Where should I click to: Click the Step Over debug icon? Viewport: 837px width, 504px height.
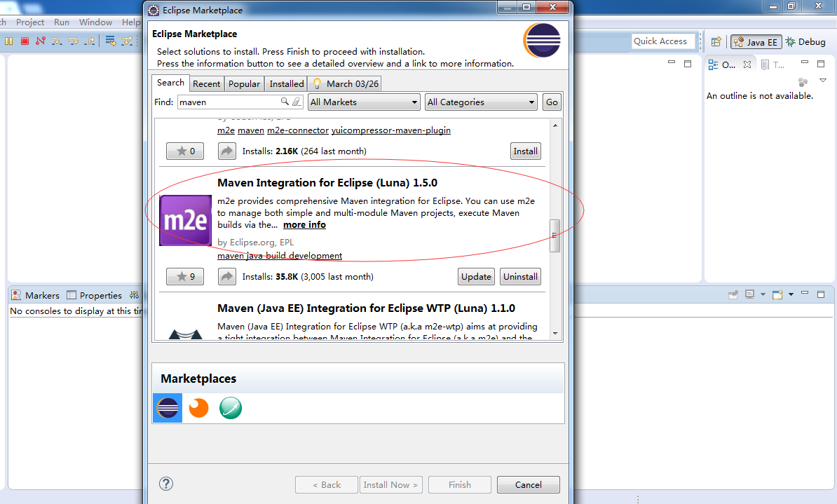pyautogui.click(x=73, y=41)
